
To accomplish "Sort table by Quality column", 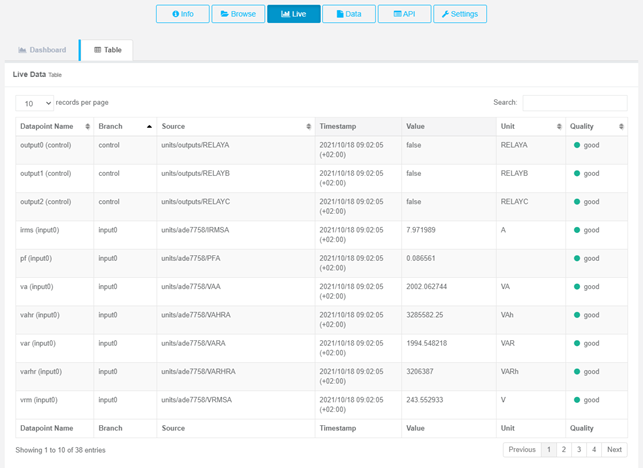I will 597,127.
